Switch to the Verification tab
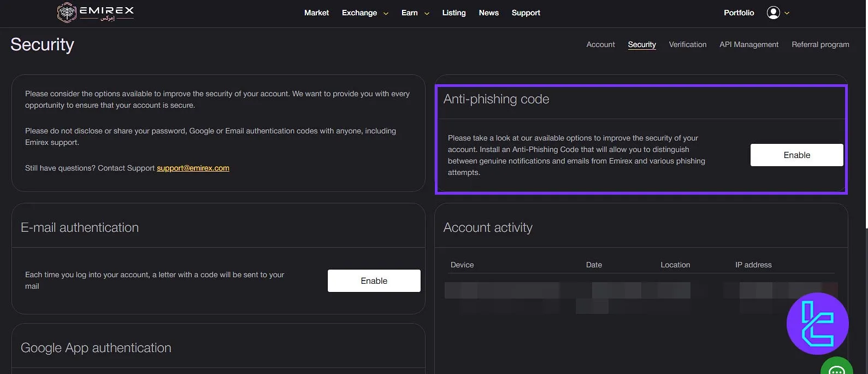Viewport: 868px width, 374px height. tap(687, 44)
